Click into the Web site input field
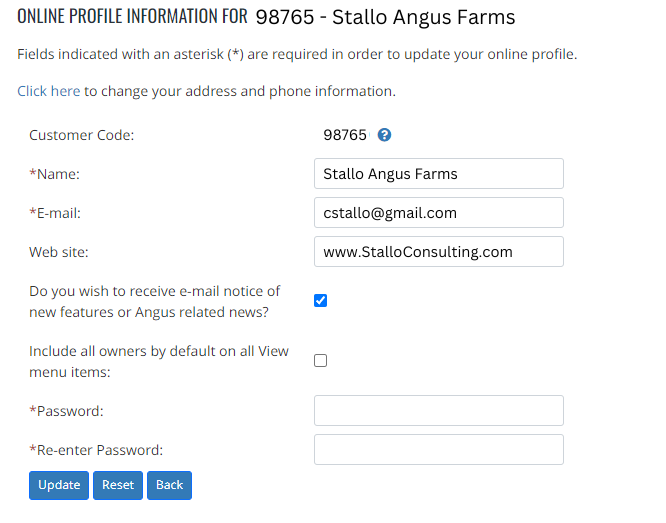This screenshot has width=666, height=523. click(x=439, y=252)
